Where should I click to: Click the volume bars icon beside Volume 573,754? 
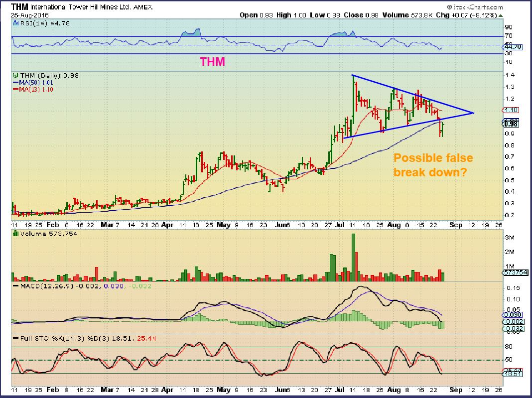pos(15,234)
